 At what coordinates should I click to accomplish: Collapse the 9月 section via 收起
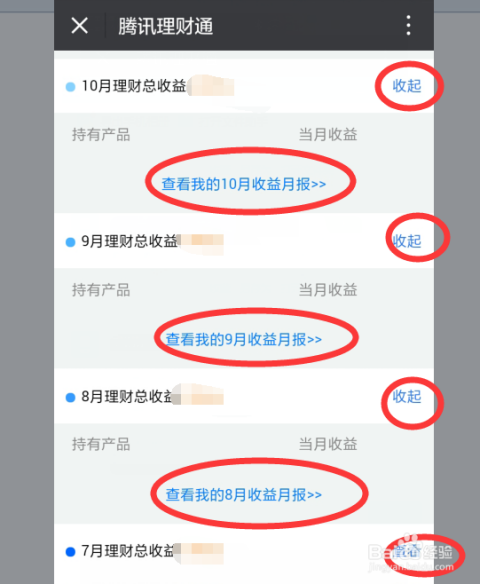click(x=407, y=241)
